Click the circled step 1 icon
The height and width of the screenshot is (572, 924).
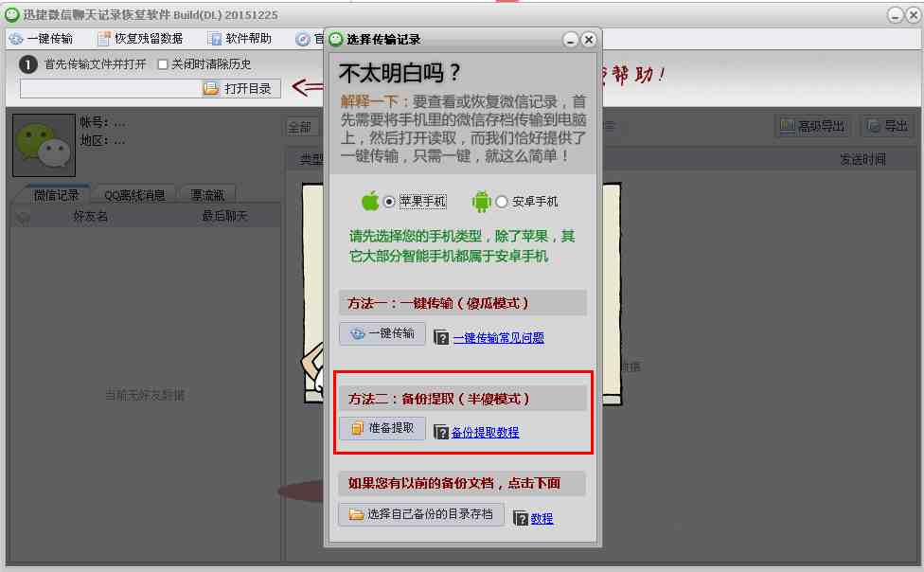28,64
